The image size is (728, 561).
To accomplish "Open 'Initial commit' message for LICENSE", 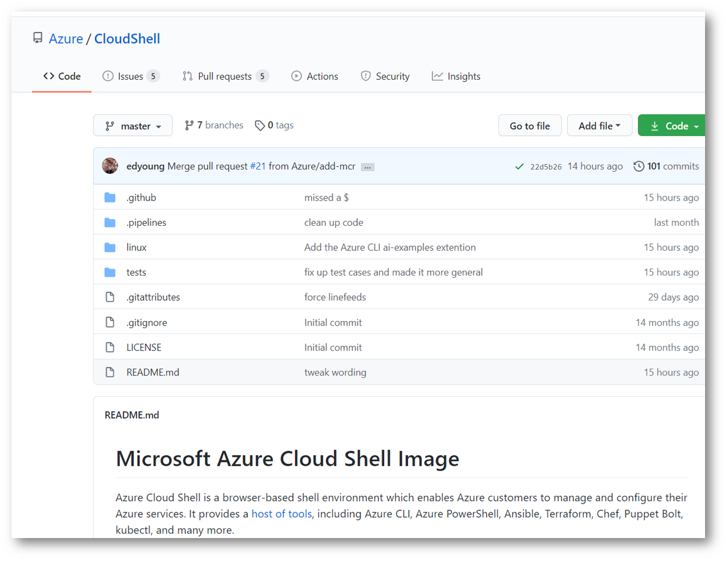I will pos(333,347).
